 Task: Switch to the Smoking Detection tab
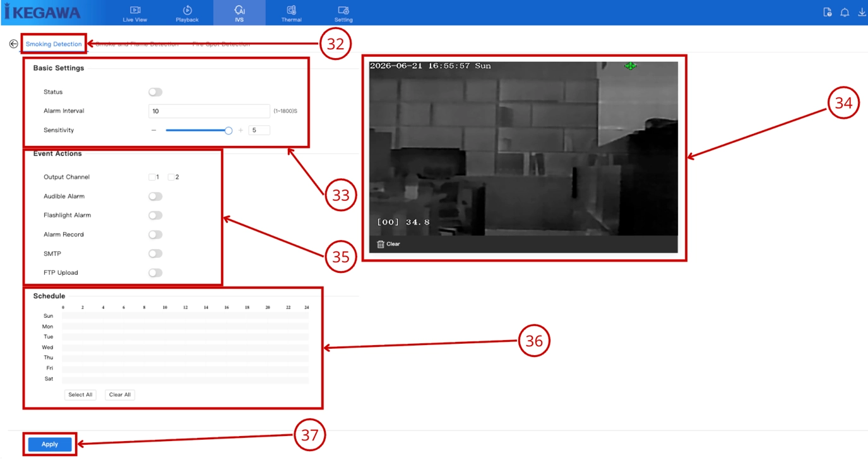pos(54,44)
